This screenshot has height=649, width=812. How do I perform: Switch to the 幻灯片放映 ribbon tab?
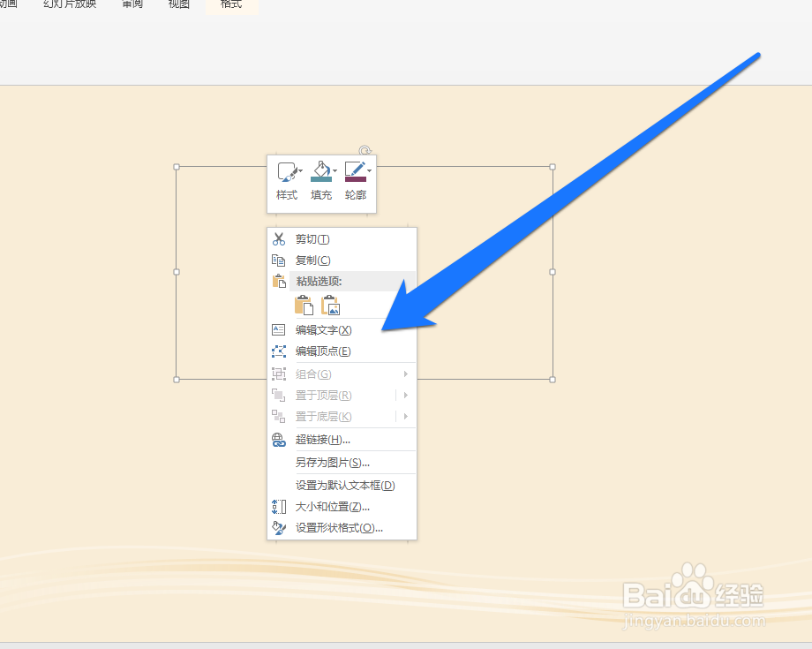coord(70,4)
